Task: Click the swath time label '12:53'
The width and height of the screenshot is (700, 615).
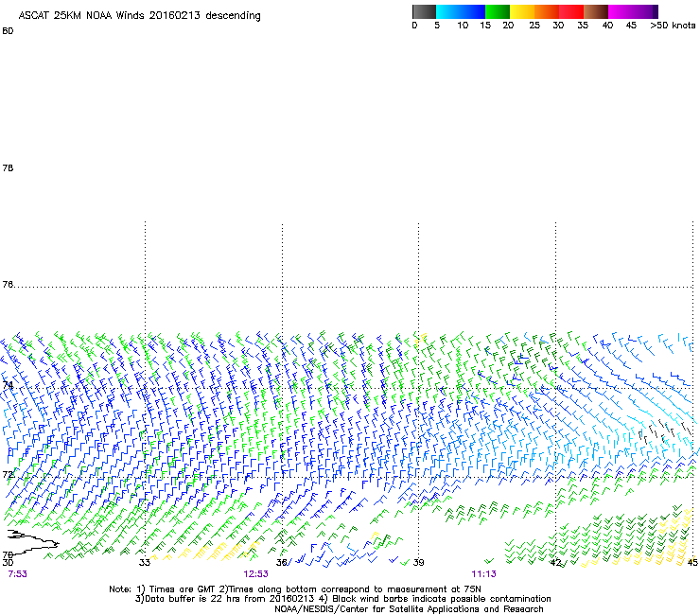Action: 255,574
